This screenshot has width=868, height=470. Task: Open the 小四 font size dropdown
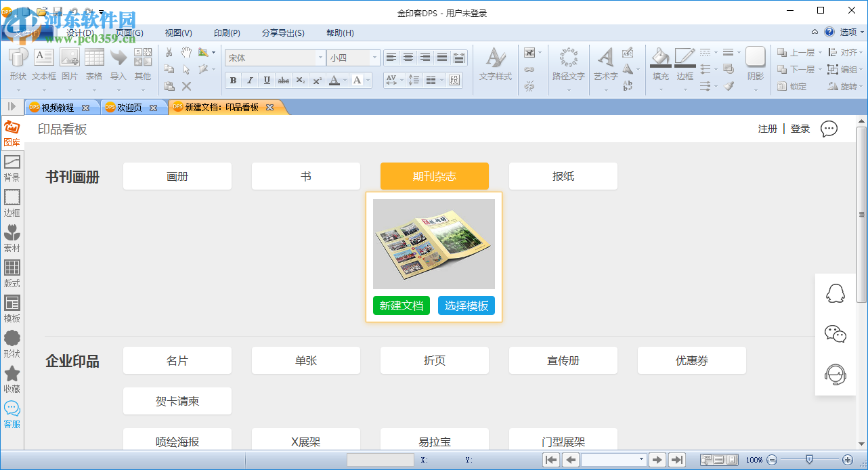(x=373, y=58)
